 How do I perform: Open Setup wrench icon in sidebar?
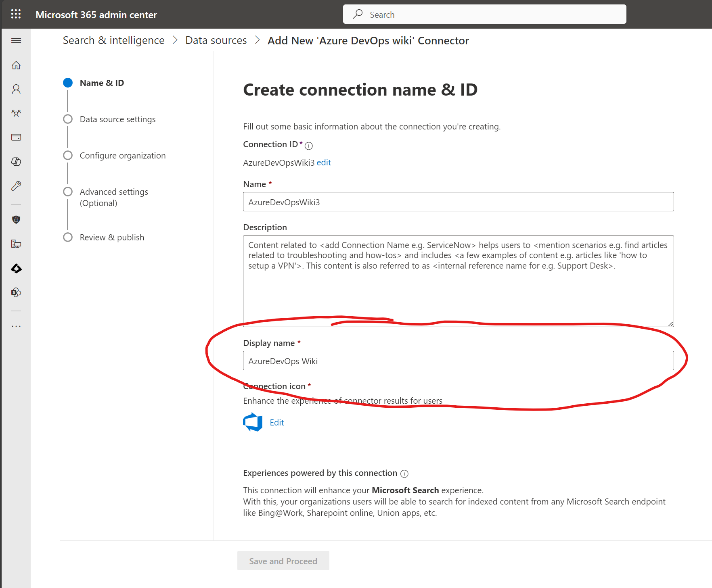[x=16, y=186]
